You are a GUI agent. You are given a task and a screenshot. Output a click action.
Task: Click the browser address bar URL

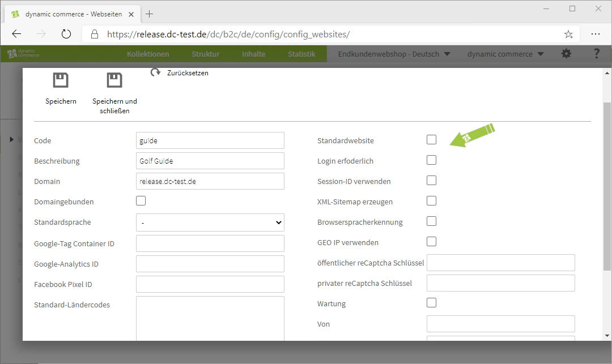(228, 35)
